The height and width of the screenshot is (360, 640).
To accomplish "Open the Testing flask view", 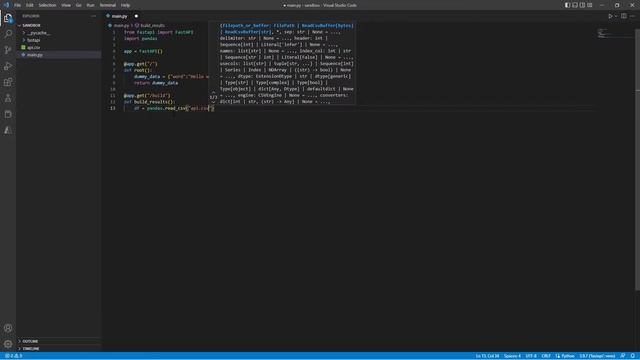I will click(8, 98).
